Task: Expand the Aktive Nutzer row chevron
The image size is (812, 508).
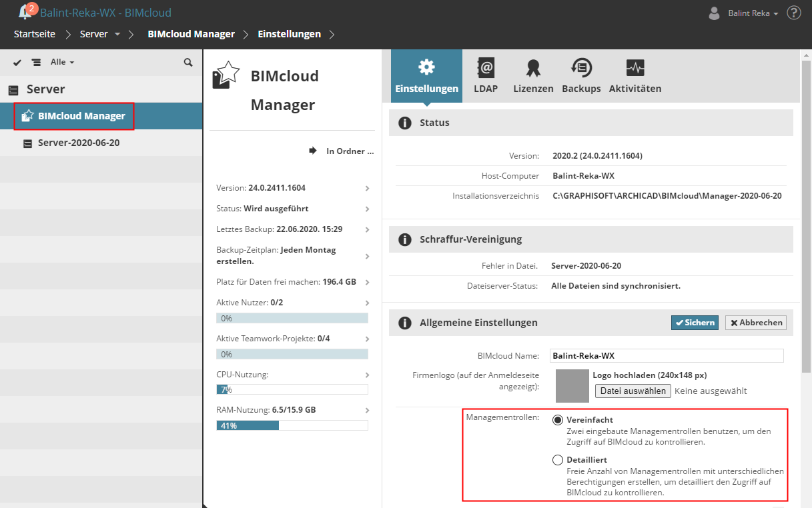Action: 368,303
